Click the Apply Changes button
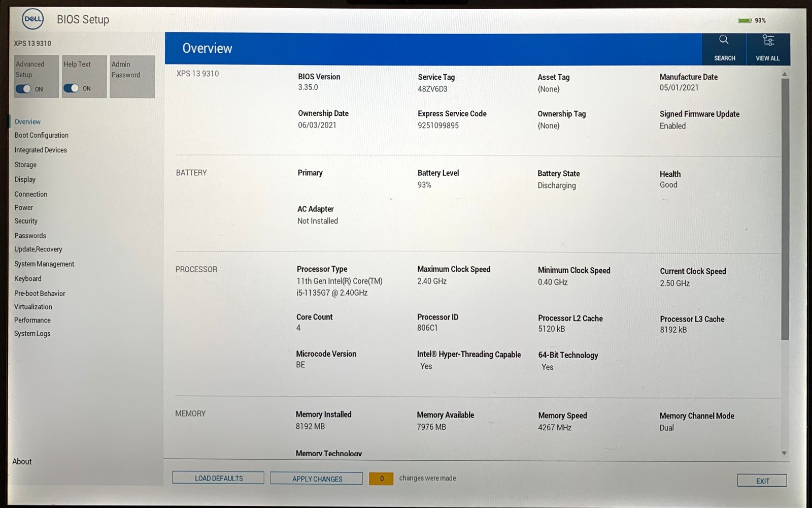This screenshot has height=508, width=812. pyautogui.click(x=317, y=479)
